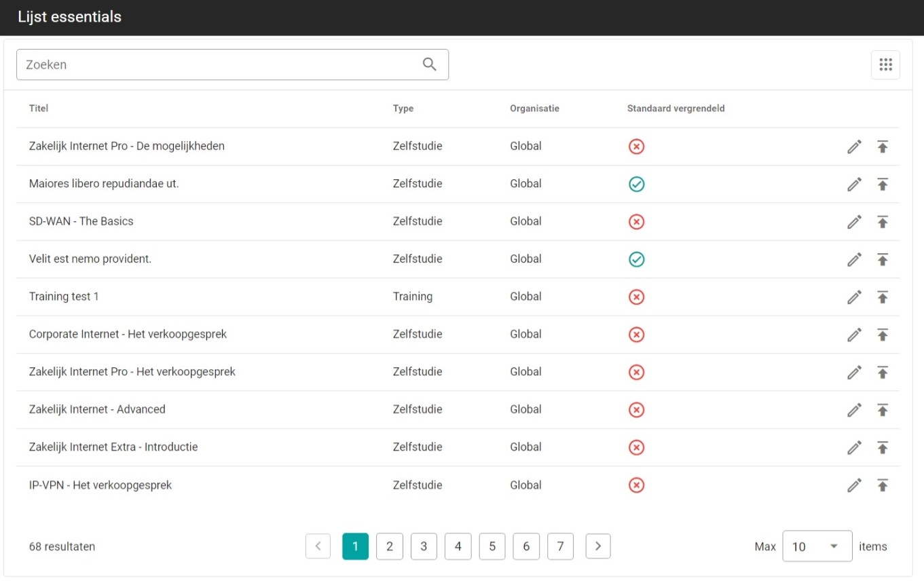Select page 4 in pagination
The image size is (924, 583).
tap(458, 546)
